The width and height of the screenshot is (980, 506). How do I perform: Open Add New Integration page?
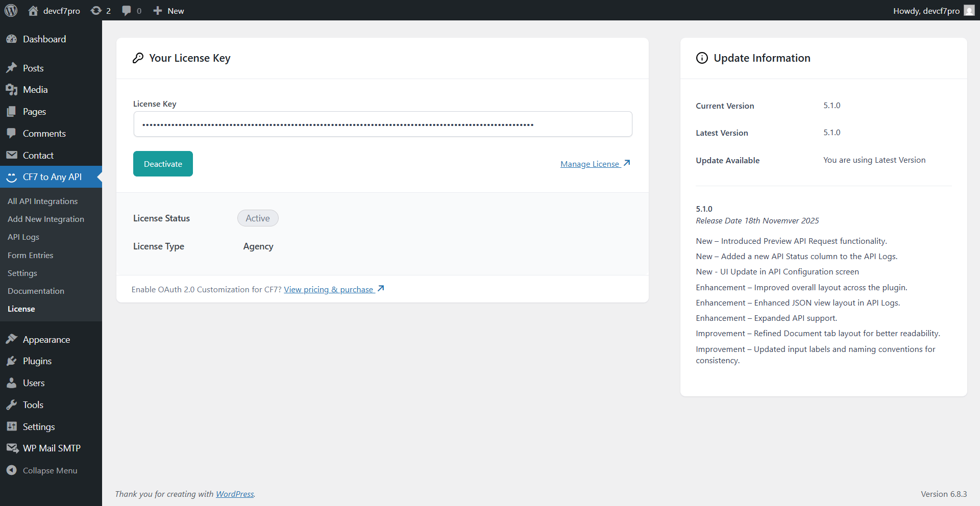46,219
